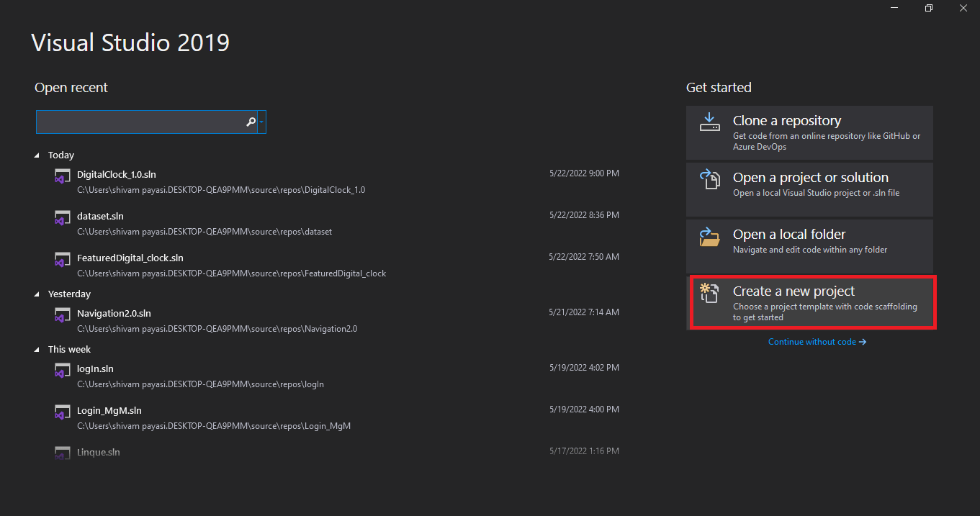Collapse the This week group
This screenshot has width=980, height=516.
[37, 350]
